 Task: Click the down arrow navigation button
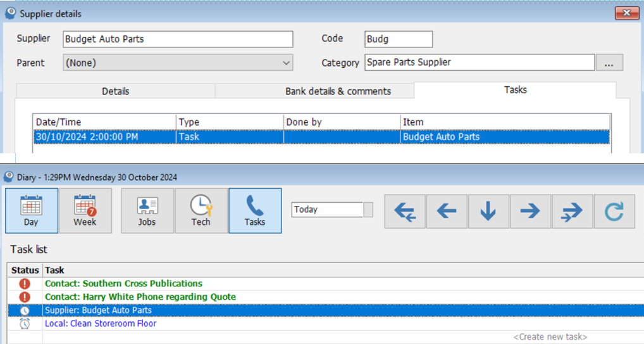pyautogui.click(x=488, y=212)
